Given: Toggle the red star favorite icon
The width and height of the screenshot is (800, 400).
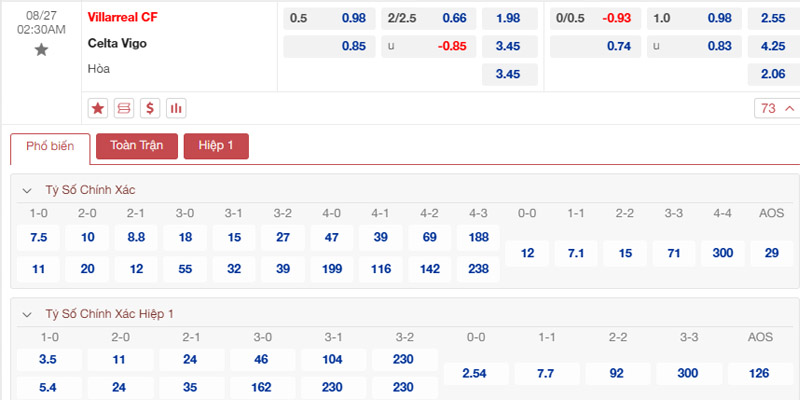Looking at the screenshot, I should click(98, 108).
